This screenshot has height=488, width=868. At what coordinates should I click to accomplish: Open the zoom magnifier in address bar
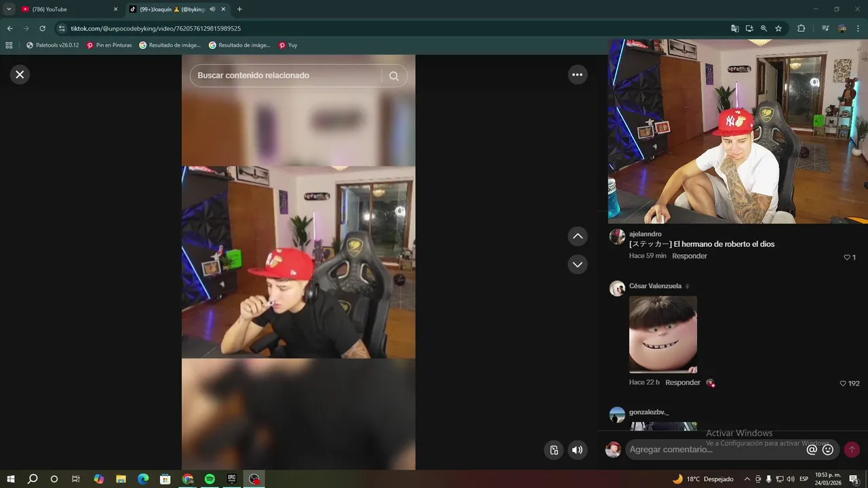[764, 28]
